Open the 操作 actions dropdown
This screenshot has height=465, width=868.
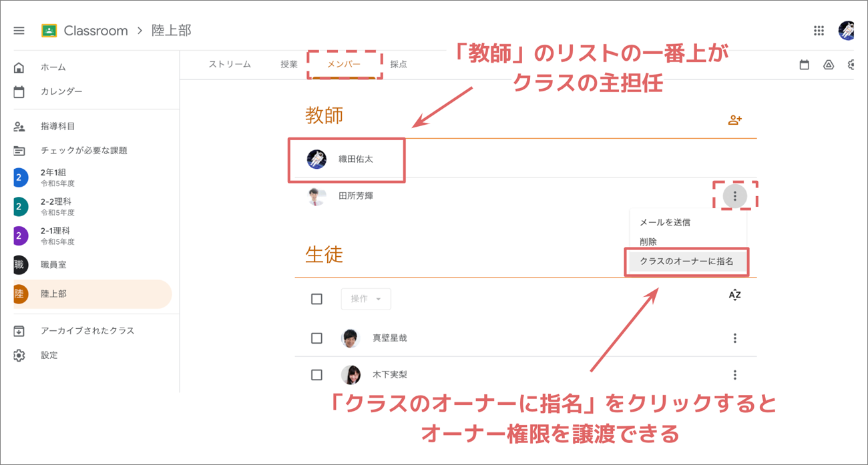(x=366, y=299)
